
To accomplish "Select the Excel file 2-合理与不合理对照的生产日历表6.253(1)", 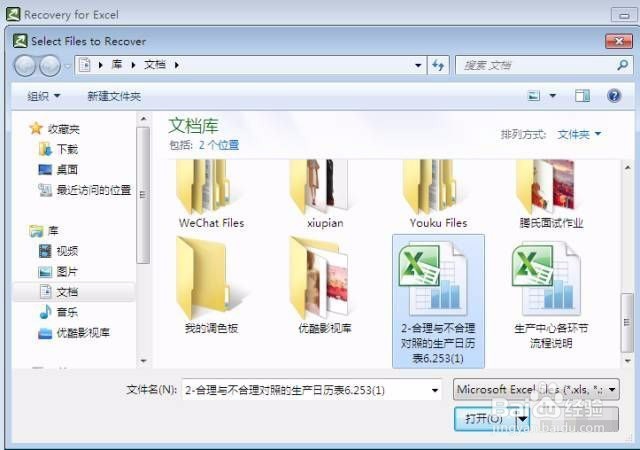I will coord(438,301).
